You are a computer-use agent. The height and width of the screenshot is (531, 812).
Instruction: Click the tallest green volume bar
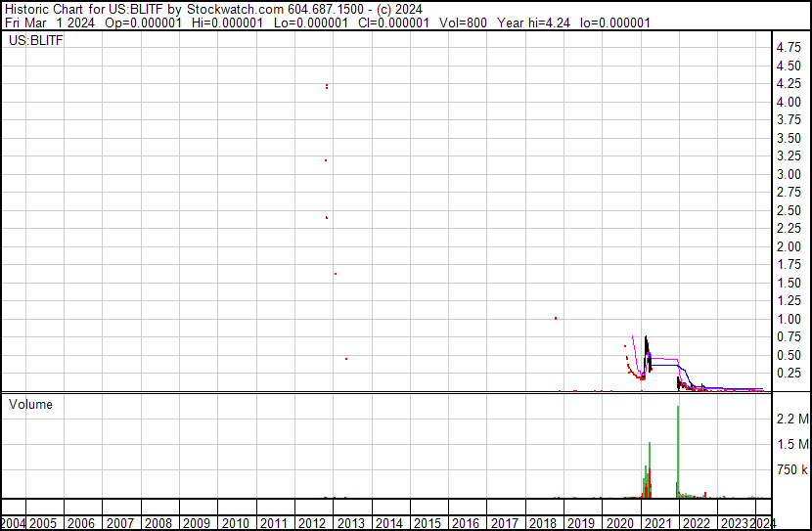coord(678,450)
